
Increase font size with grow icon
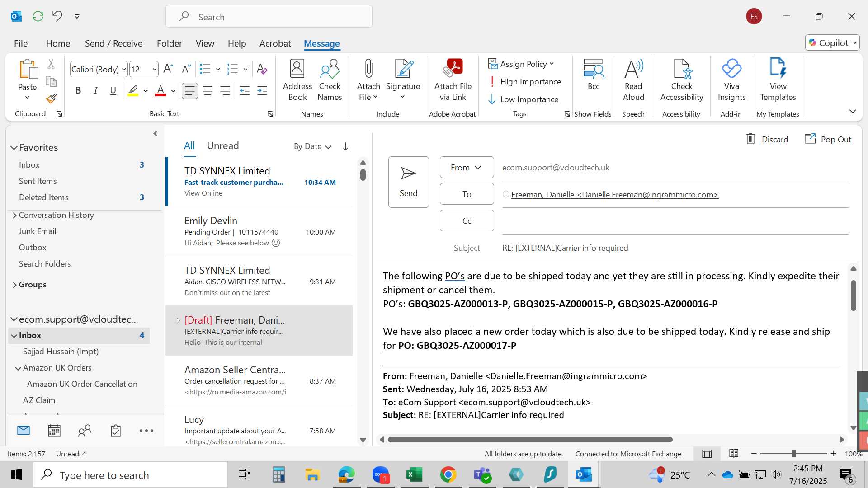[168, 69]
